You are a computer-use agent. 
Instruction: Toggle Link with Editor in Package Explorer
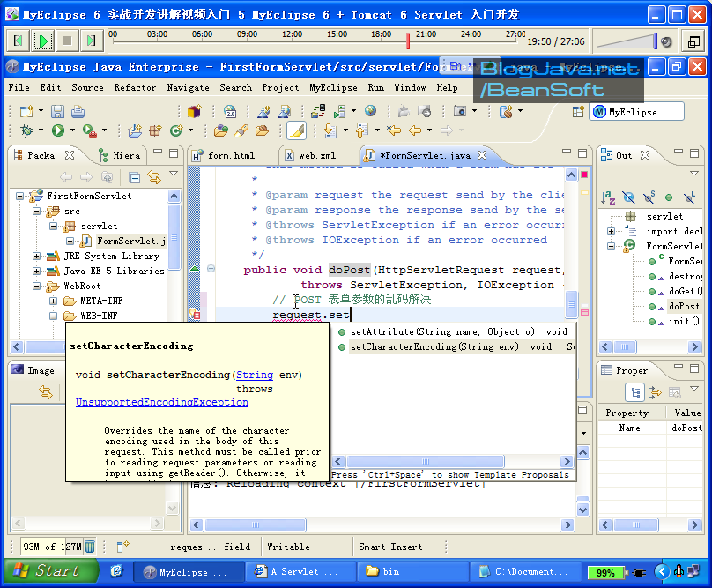[x=154, y=177]
